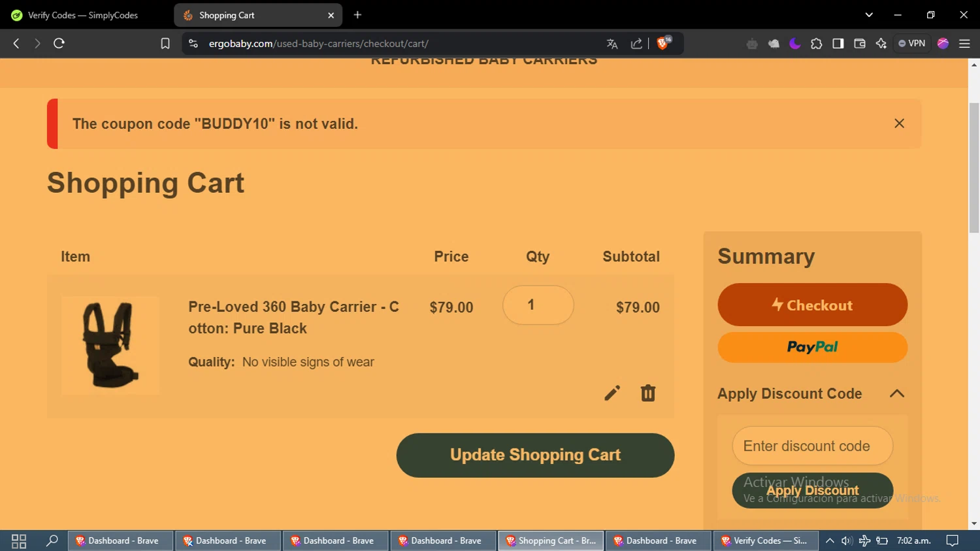Edit the cart item with pencil icon
The image size is (980, 551).
coord(612,393)
